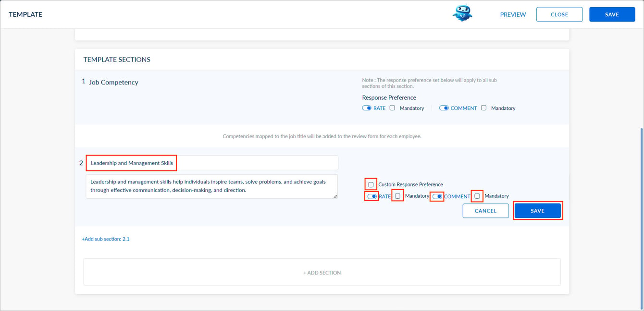Click the section 2 title input field
Screen dimensions: 644x311
click(x=212, y=163)
